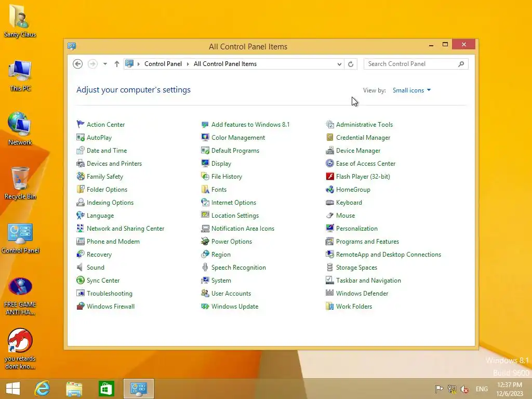Open the Device Manager icon
This screenshot has width=532, height=399.
click(330, 150)
